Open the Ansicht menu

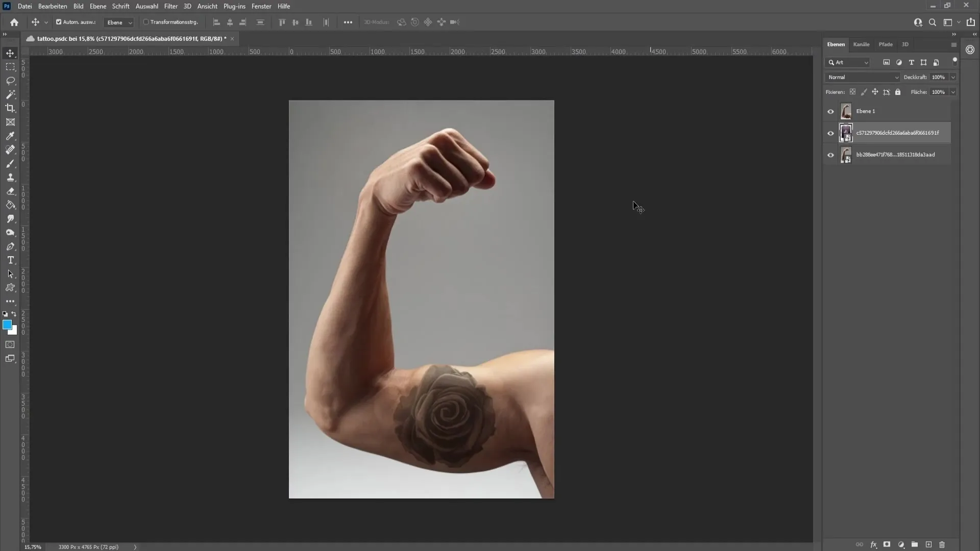click(x=207, y=6)
